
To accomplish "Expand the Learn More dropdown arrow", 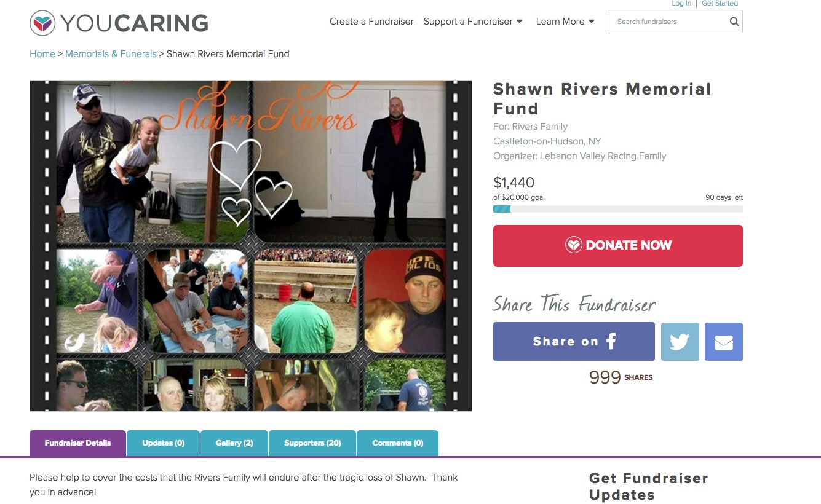I will (592, 22).
